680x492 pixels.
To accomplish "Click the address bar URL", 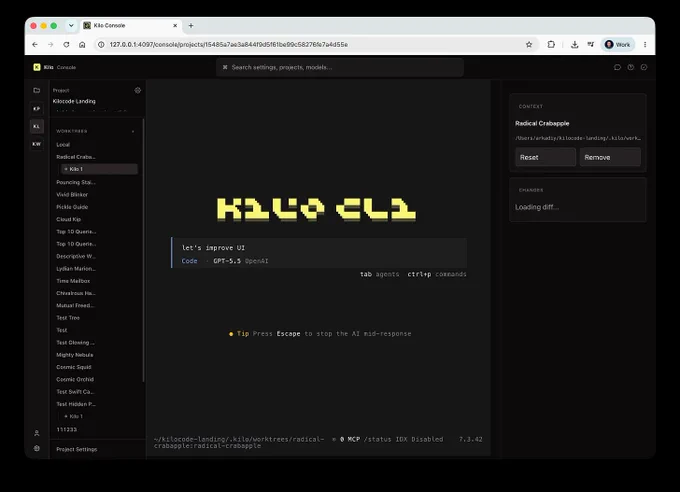I will coord(229,44).
